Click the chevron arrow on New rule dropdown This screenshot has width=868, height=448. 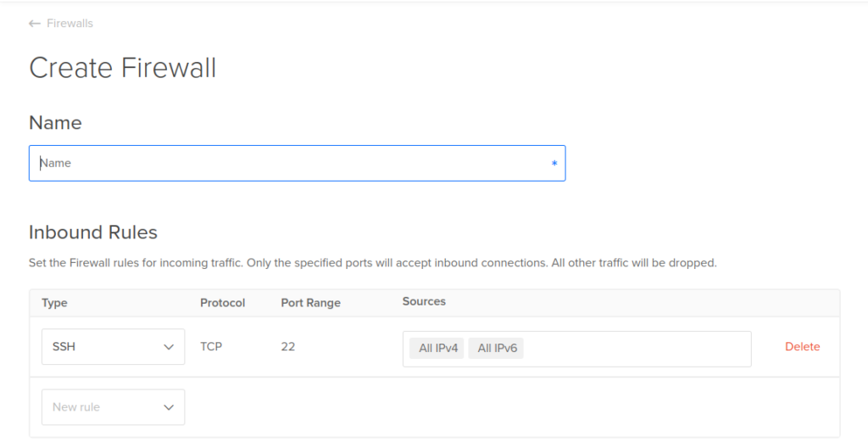click(169, 407)
